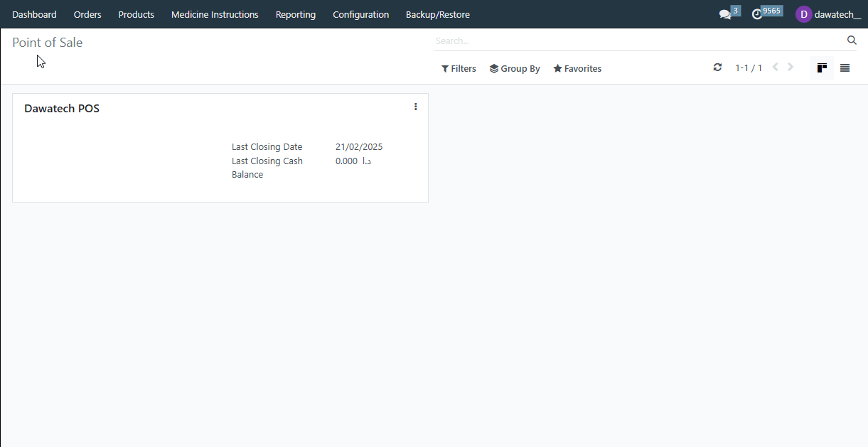
Task: Open the Filters dropdown
Action: click(x=459, y=69)
